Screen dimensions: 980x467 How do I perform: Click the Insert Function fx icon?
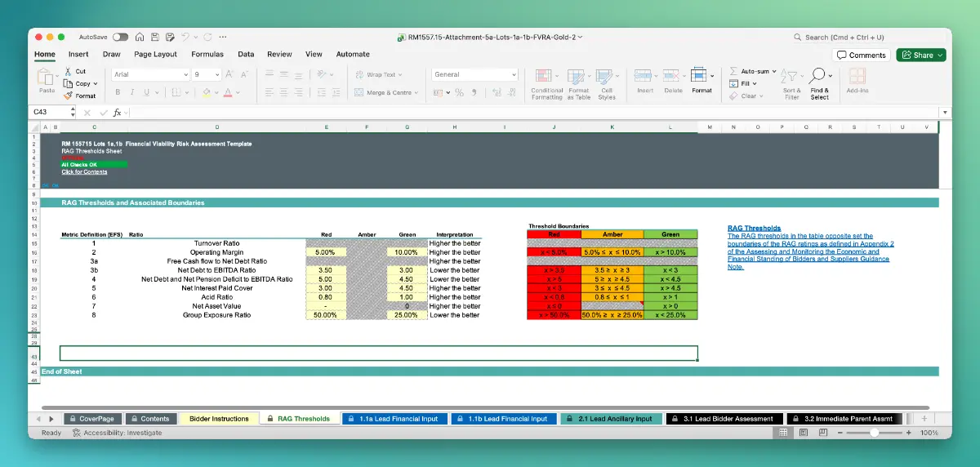pos(117,112)
